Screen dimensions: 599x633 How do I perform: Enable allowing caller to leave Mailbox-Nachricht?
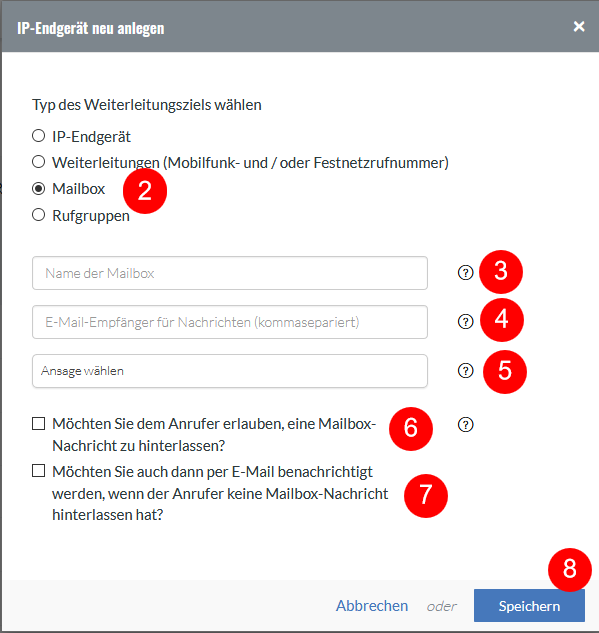[38, 424]
